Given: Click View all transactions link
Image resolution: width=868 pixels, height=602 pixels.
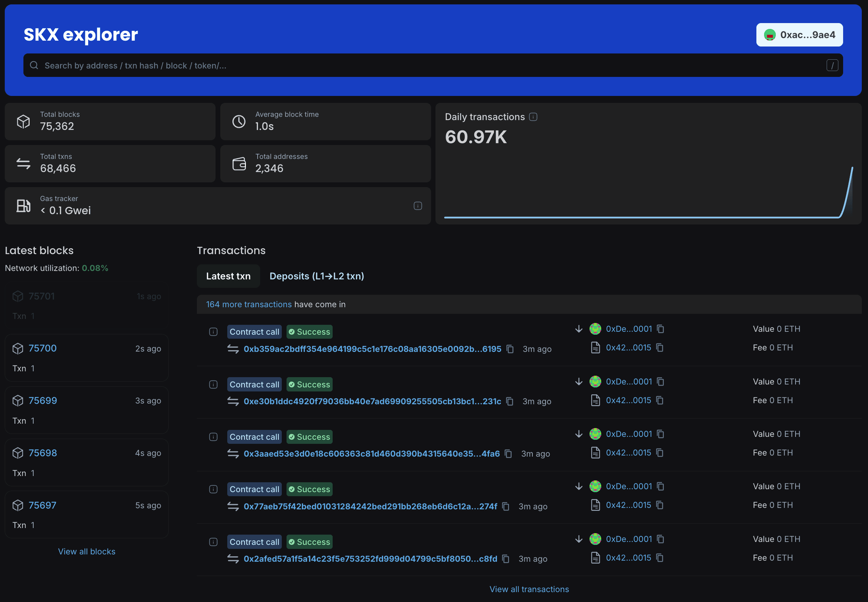Looking at the screenshot, I should pos(529,589).
